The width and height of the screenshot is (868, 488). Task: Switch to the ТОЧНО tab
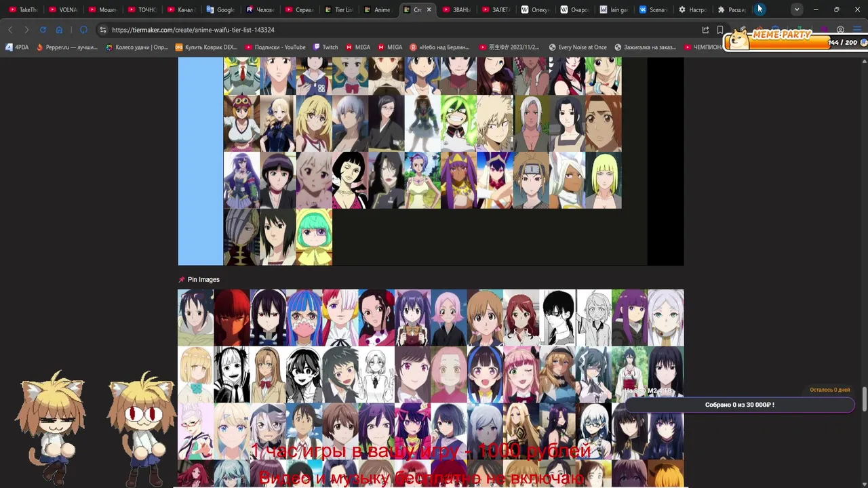(142, 9)
